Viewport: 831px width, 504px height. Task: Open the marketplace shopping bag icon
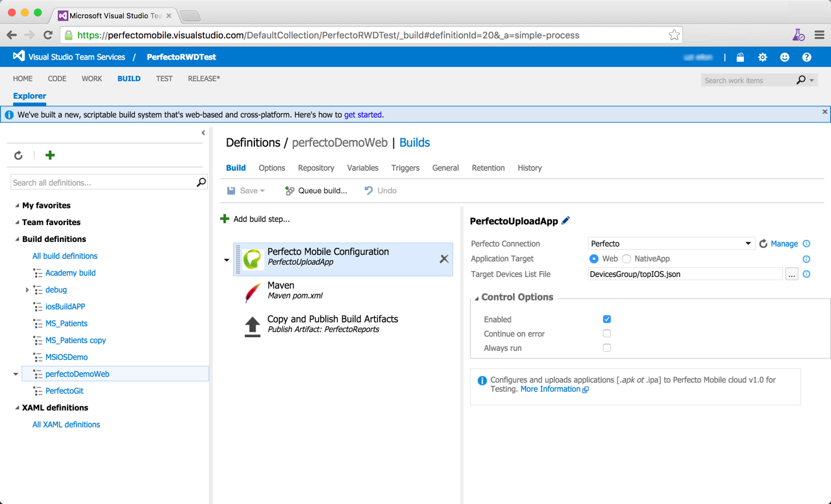[740, 57]
